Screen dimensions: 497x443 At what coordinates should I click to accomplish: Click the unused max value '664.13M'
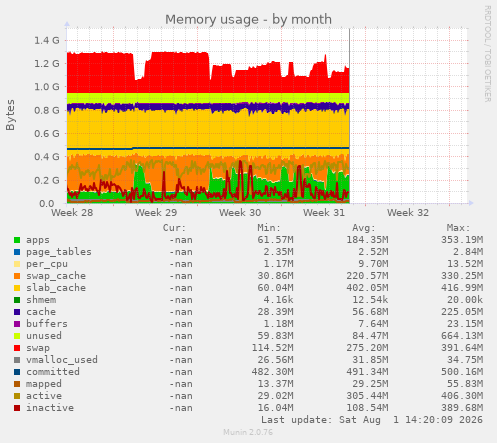click(462, 336)
